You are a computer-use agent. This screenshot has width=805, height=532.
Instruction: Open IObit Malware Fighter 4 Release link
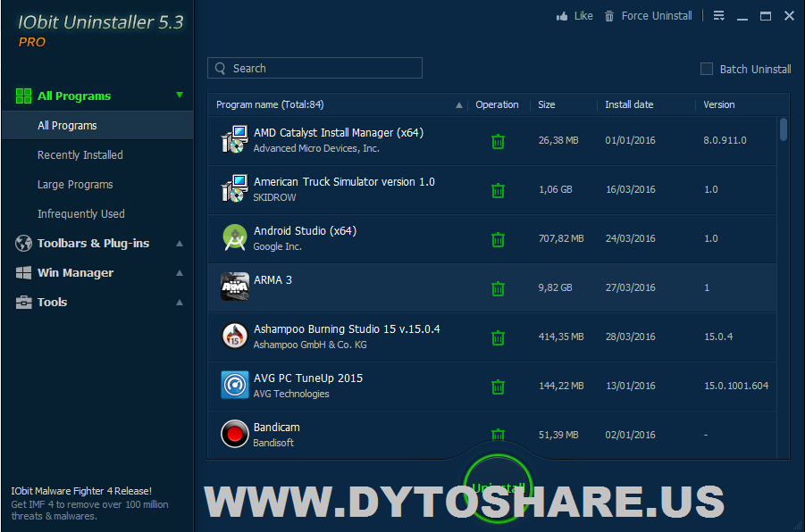[x=81, y=491]
